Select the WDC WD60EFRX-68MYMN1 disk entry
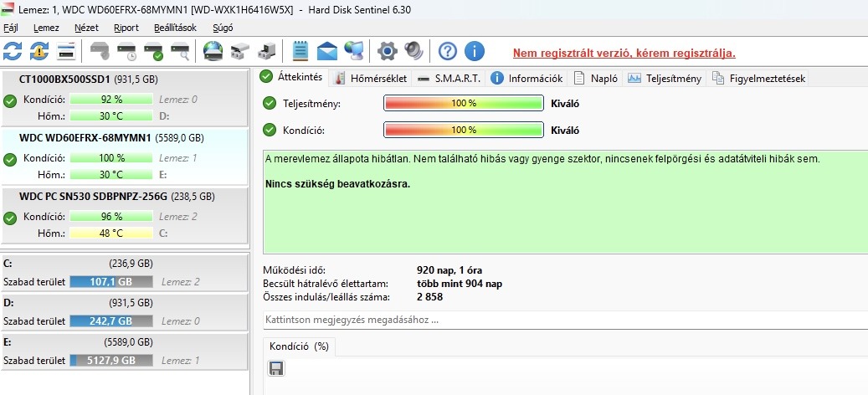Viewport: 868px width, 395px height. click(x=125, y=156)
